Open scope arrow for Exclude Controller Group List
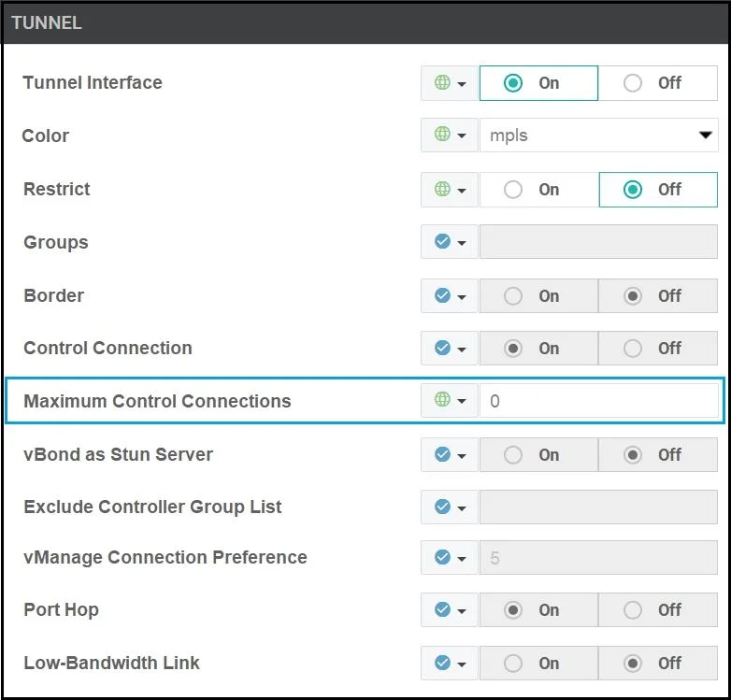The height and width of the screenshot is (700, 731). [462, 508]
